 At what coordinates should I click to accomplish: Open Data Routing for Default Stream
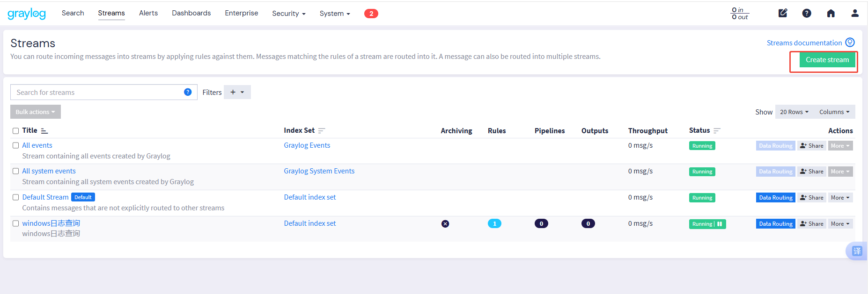[776, 198]
